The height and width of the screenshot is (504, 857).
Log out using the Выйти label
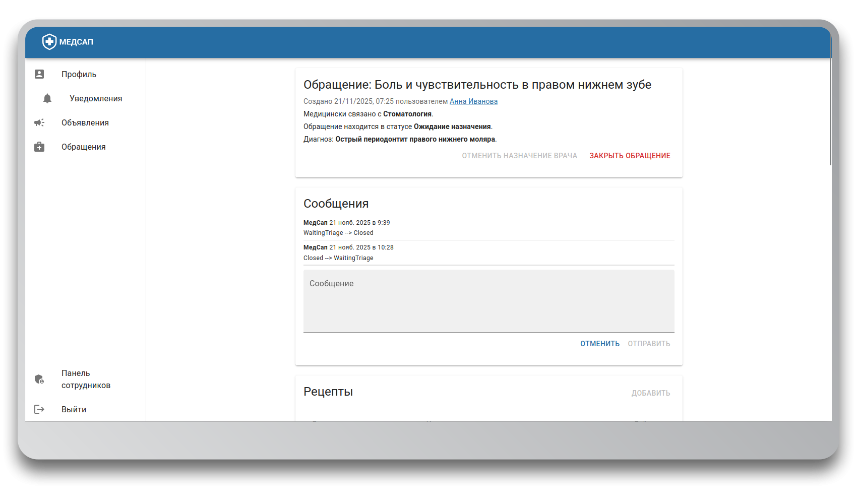[x=74, y=409]
